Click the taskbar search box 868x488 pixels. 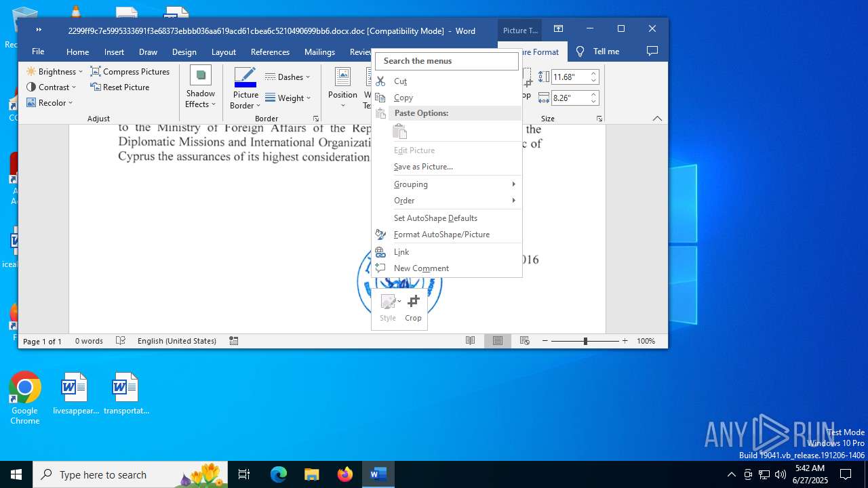[130, 474]
